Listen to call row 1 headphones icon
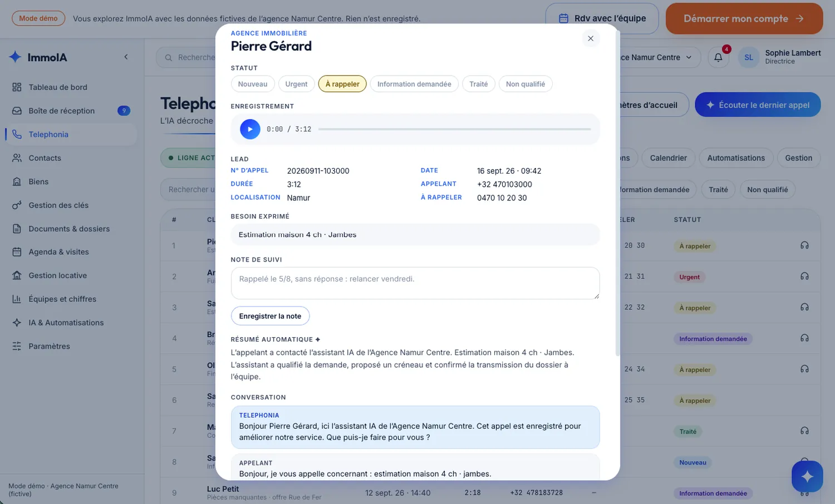 click(804, 245)
